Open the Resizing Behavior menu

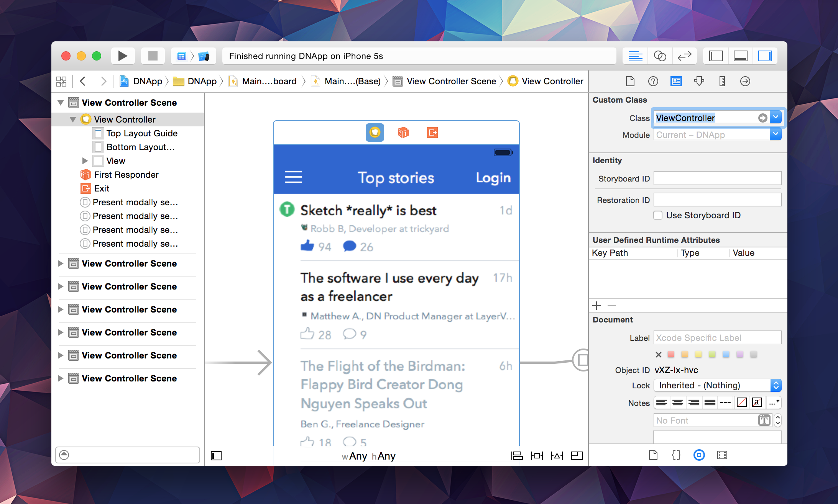pos(577,456)
